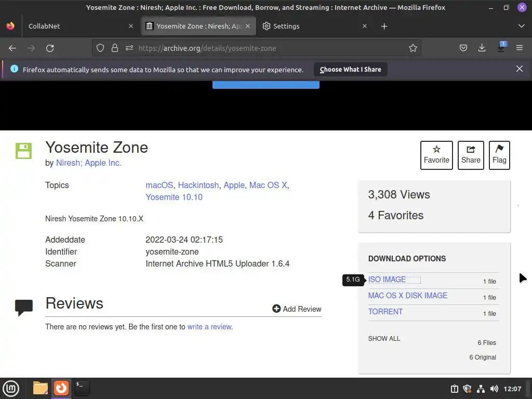Click the info icon in notification bar

[14, 69]
